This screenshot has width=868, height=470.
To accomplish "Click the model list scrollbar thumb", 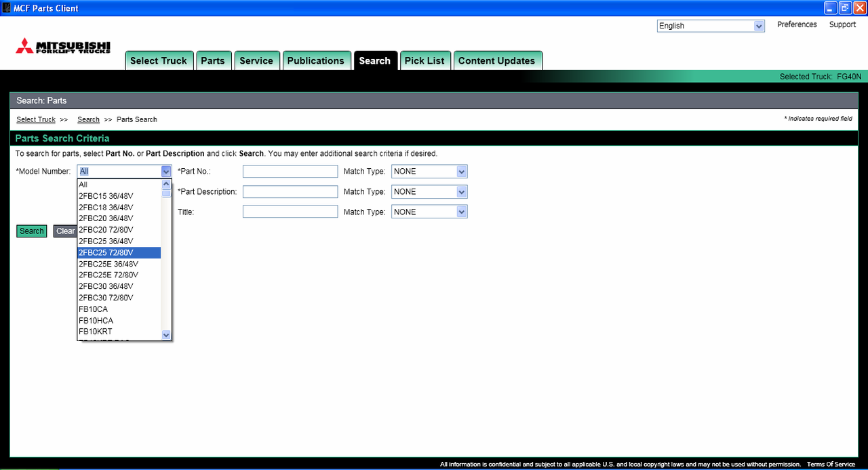I will pos(166,193).
